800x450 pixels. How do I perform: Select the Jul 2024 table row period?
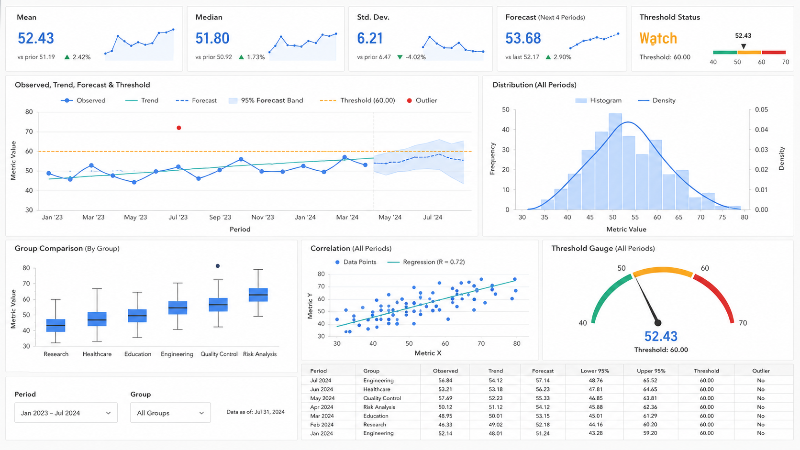tap(321, 380)
